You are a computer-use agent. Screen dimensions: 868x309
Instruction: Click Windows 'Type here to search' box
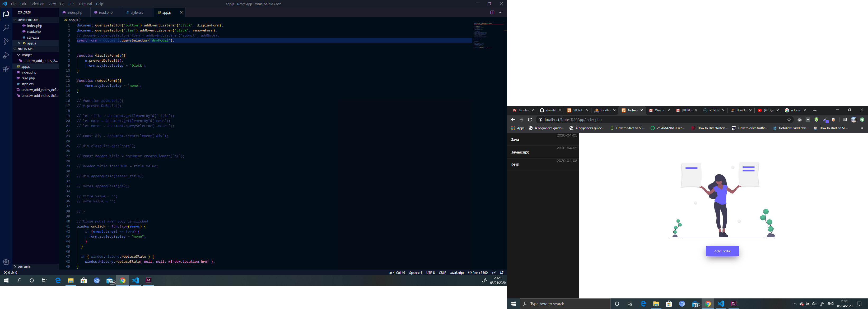point(565,304)
